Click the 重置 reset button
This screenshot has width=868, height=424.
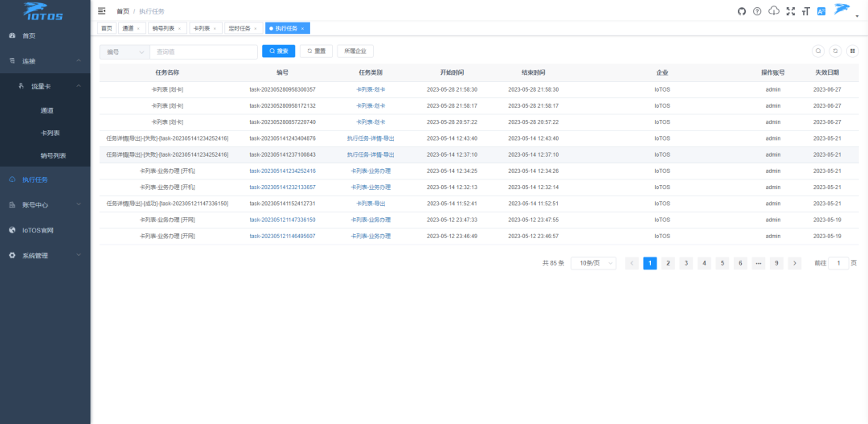coord(316,51)
